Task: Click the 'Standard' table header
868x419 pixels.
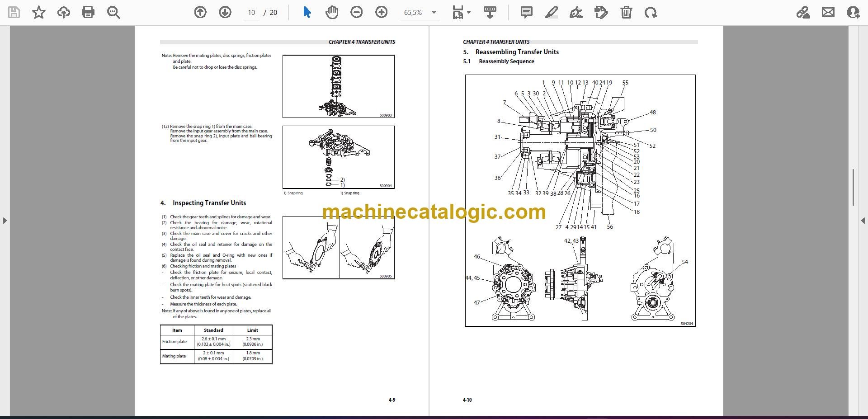Action: click(x=213, y=330)
